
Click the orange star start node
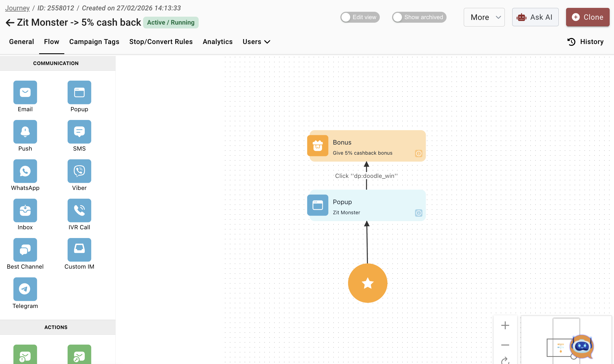coord(367,283)
